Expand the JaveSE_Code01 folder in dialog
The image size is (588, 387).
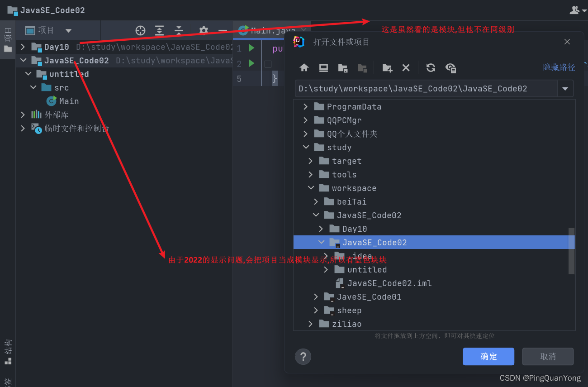click(316, 296)
